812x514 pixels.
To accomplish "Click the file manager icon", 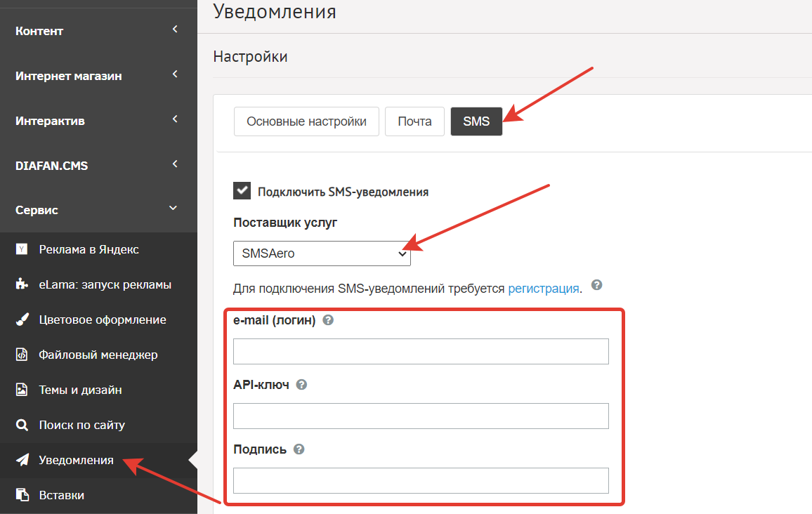I will [22, 355].
